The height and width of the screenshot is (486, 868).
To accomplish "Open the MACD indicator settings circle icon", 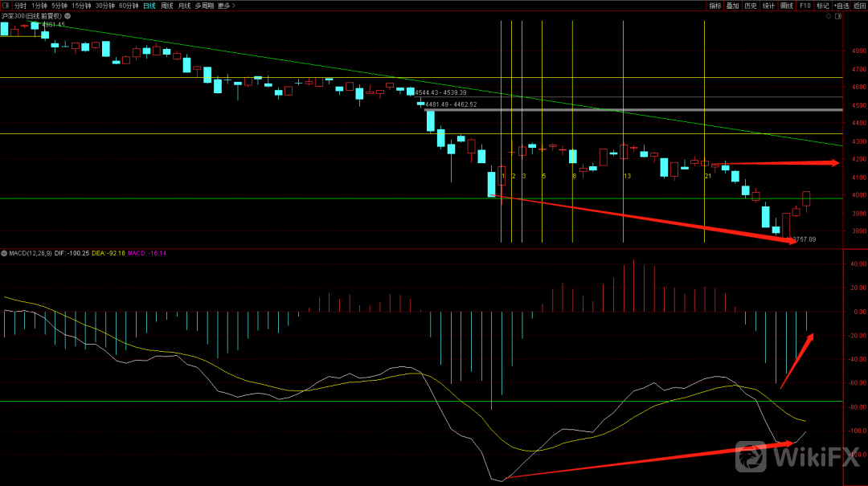I will click(4, 254).
